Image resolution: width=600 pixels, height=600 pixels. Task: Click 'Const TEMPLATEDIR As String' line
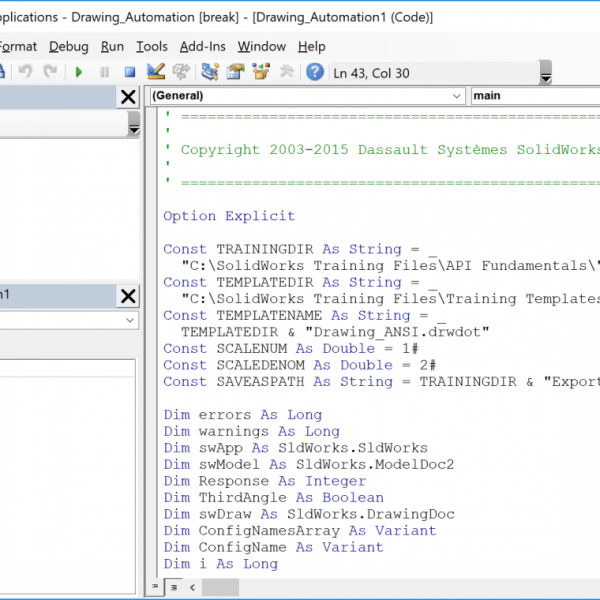click(300, 282)
